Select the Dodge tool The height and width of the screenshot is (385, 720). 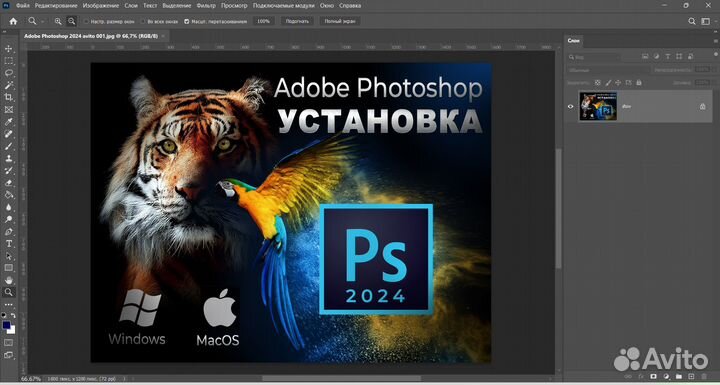click(9, 219)
